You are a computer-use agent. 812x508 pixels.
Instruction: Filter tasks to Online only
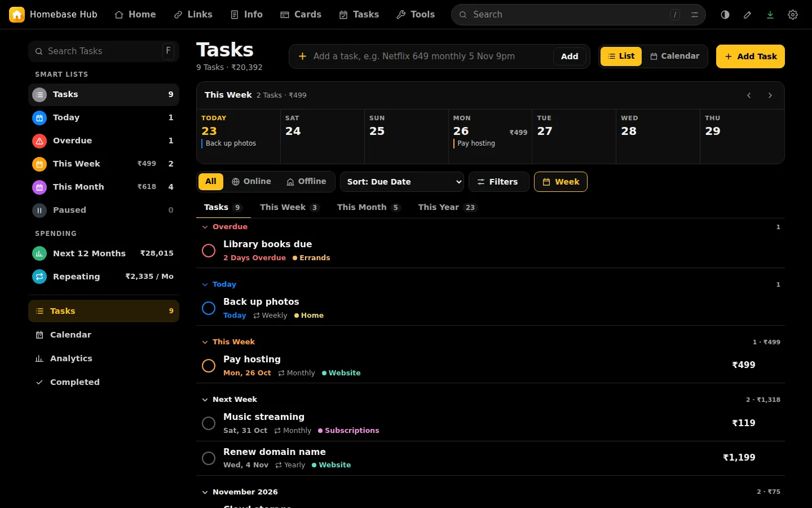(251, 182)
